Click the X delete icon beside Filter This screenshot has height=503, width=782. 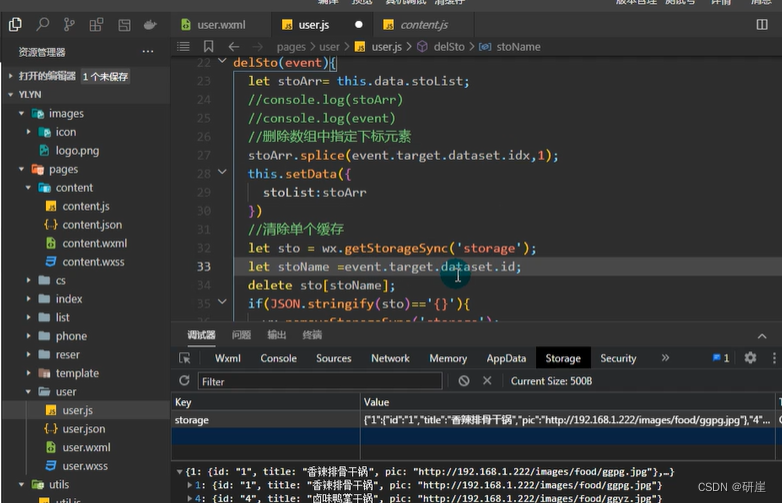(487, 381)
